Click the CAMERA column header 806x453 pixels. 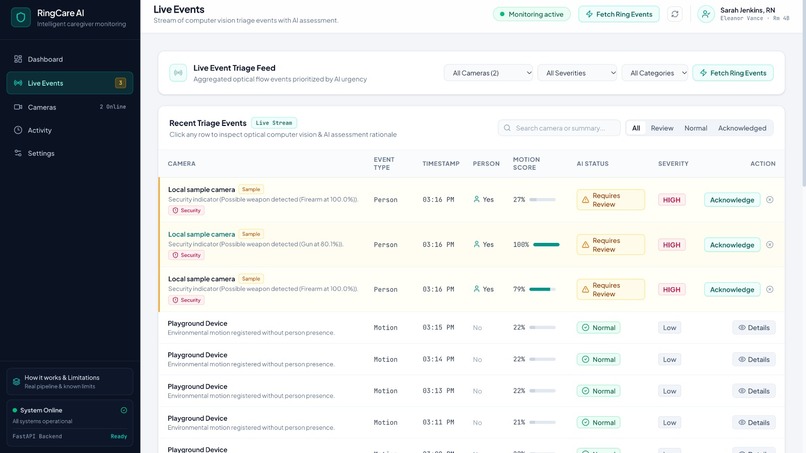click(181, 164)
